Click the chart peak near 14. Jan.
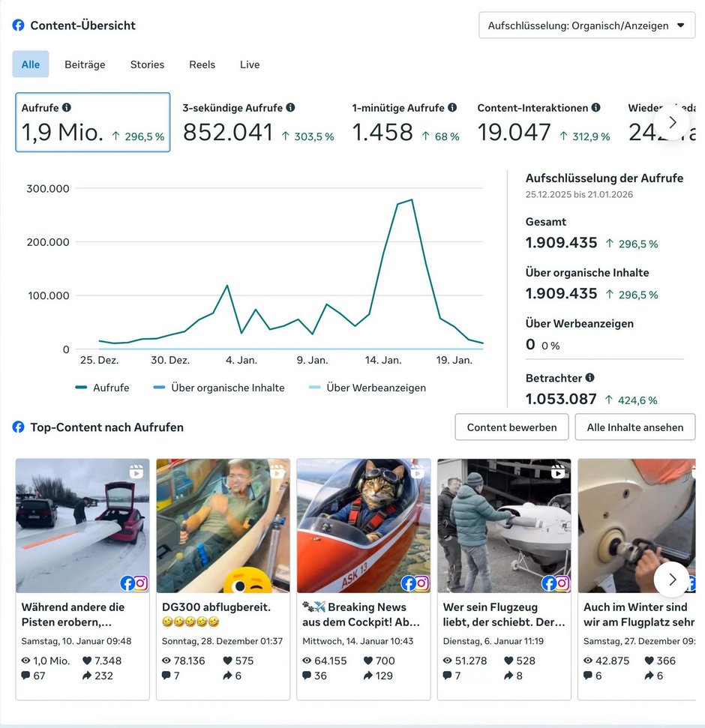The height and width of the screenshot is (728, 705). click(411, 200)
